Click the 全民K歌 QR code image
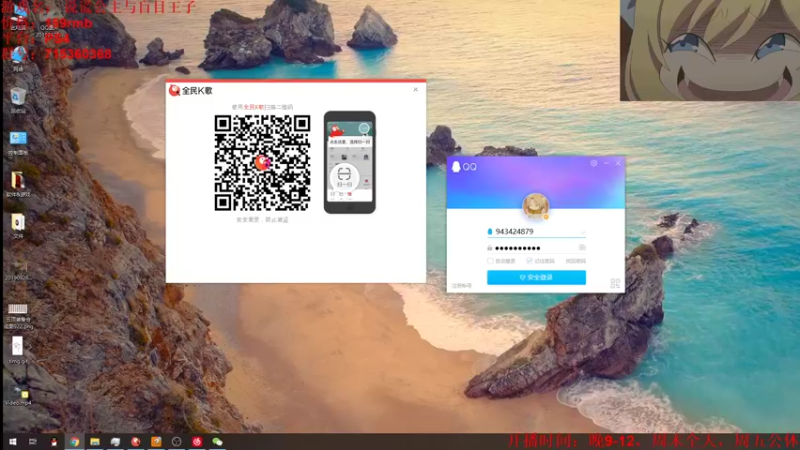Image resolution: width=800 pixels, height=450 pixels. point(262,163)
